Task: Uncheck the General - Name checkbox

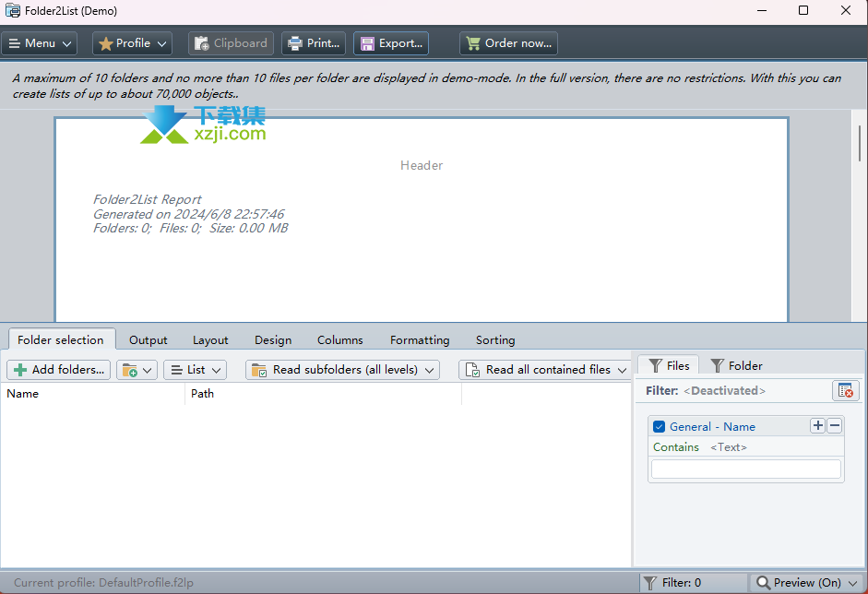Action: pos(659,427)
